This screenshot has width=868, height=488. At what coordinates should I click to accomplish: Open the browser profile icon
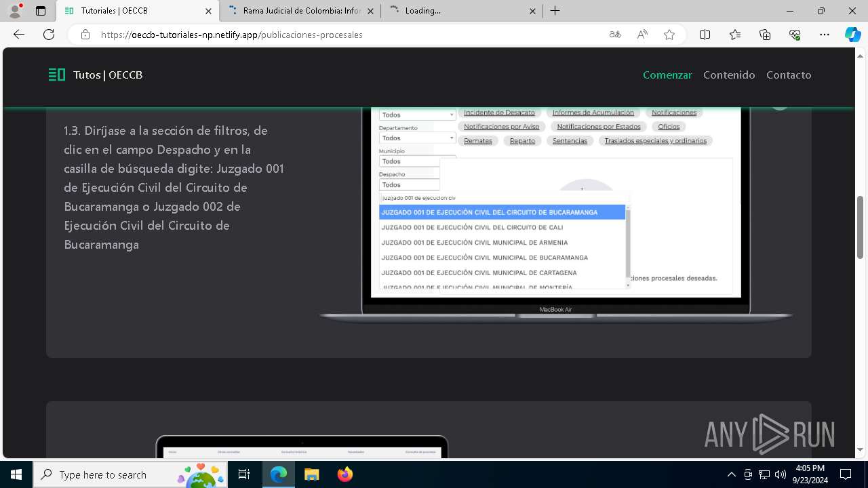click(x=15, y=11)
